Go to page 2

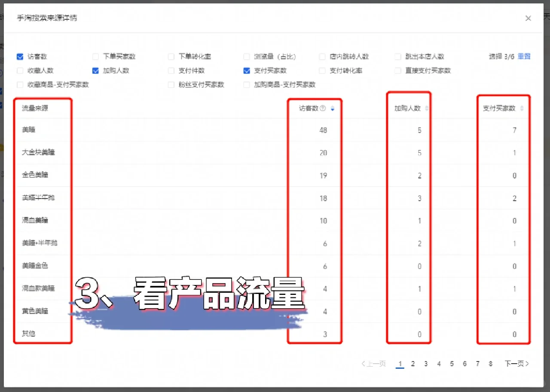(413, 364)
